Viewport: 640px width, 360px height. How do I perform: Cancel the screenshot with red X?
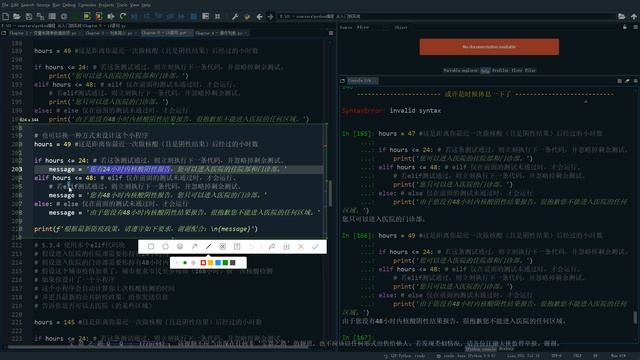pyautogui.click(x=301, y=247)
